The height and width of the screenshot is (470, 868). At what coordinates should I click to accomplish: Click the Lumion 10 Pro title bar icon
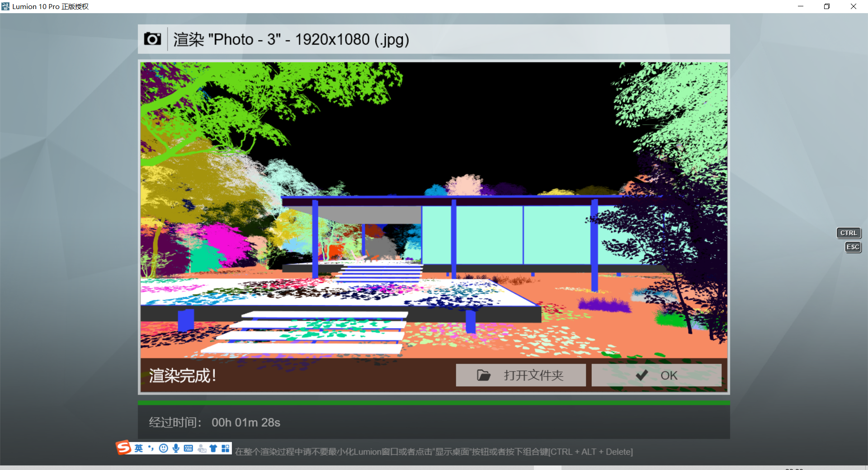coord(5,6)
